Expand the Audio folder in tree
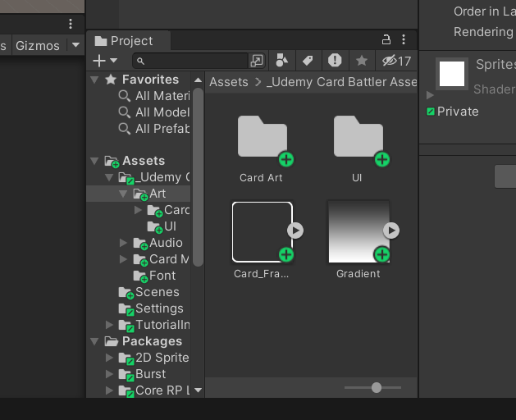This screenshot has width=516, height=420. pyautogui.click(x=123, y=243)
